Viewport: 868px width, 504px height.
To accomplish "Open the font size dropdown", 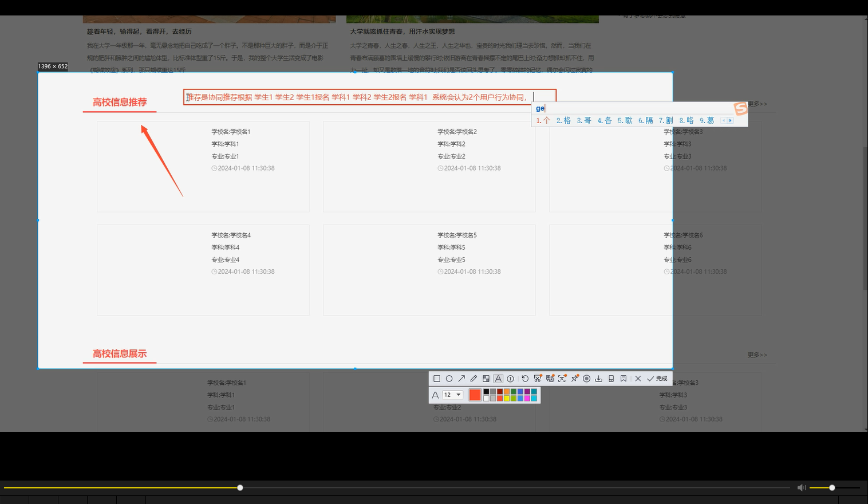I will click(x=453, y=395).
